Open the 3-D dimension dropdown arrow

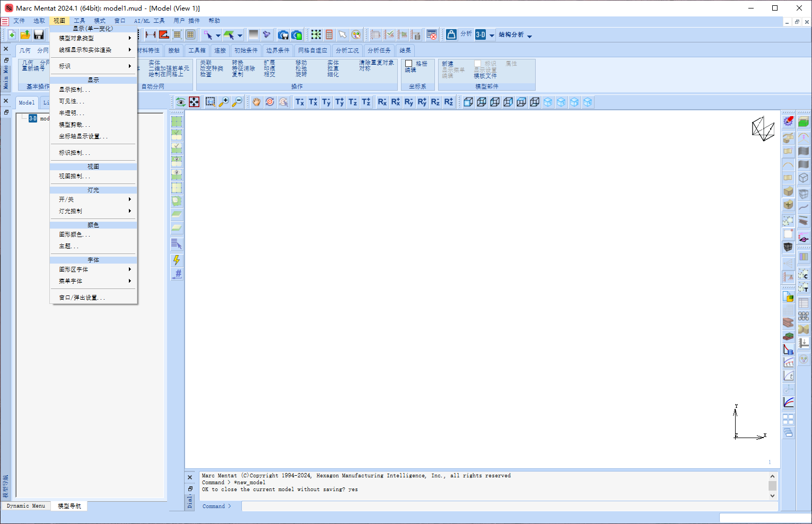(492, 36)
